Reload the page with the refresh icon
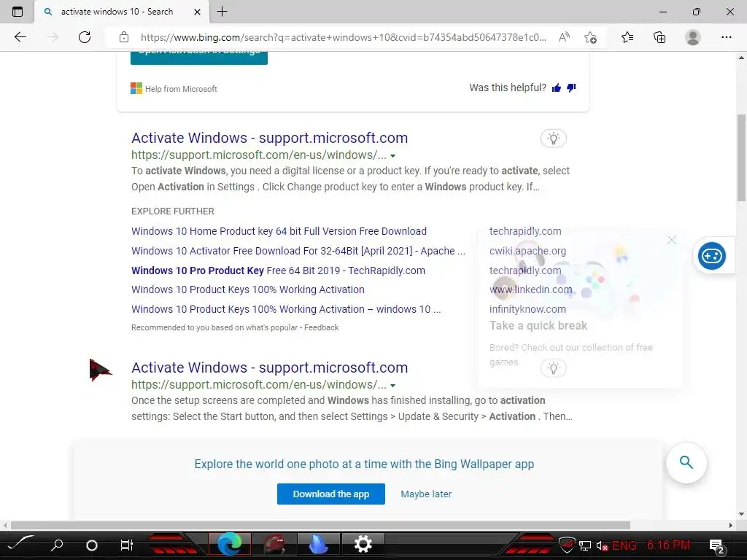Screen dimensions: 747x560 click(x=85, y=37)
